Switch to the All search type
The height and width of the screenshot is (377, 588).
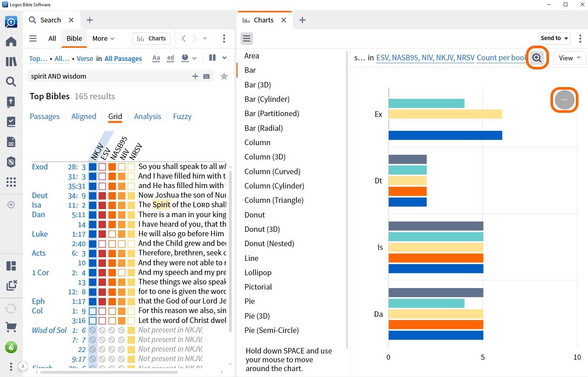52,39
